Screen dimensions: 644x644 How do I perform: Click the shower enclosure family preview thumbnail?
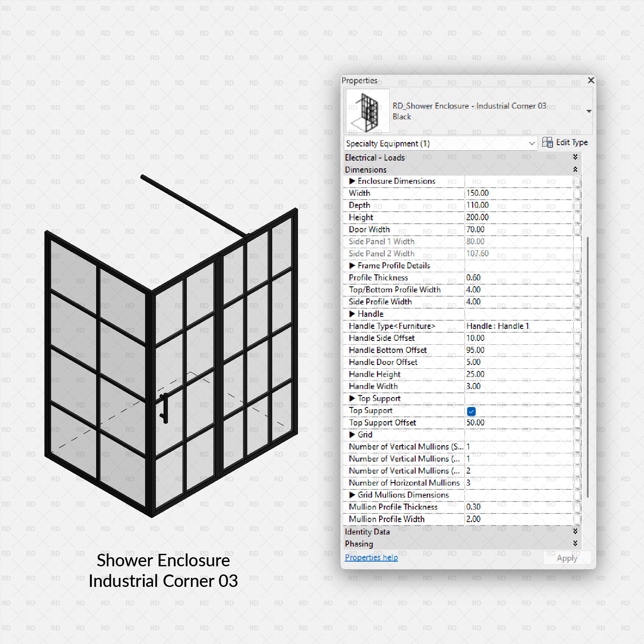click(367, 110)
